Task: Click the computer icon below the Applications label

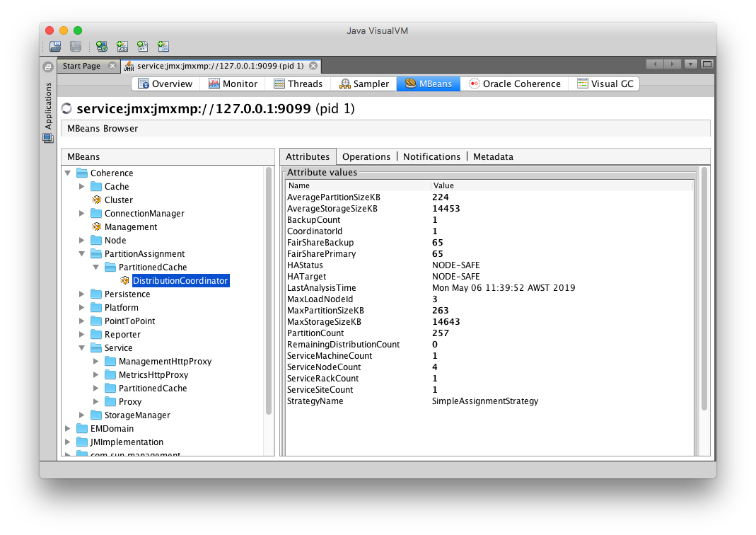Action: [x=48, y=139]
